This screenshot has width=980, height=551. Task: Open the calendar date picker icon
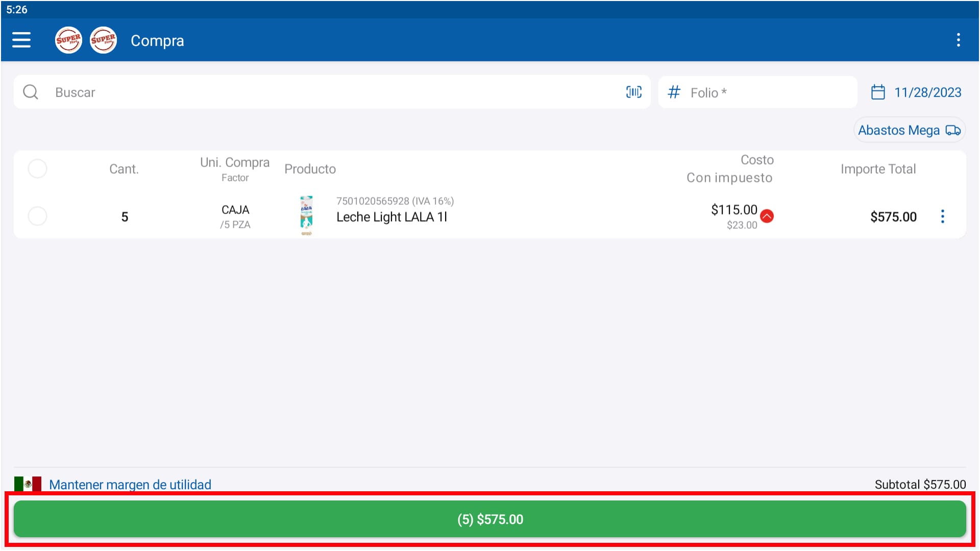click(x=877, y=92)
